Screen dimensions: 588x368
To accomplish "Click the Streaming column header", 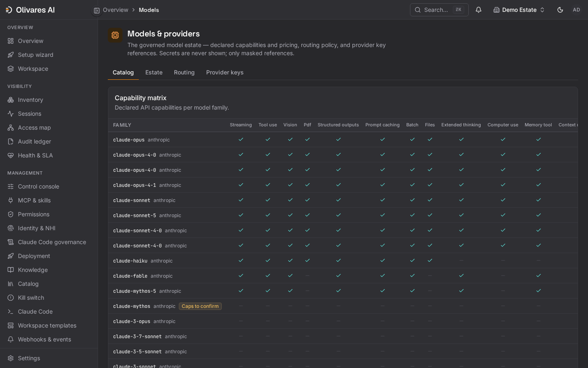I will (x=241, y=125).
